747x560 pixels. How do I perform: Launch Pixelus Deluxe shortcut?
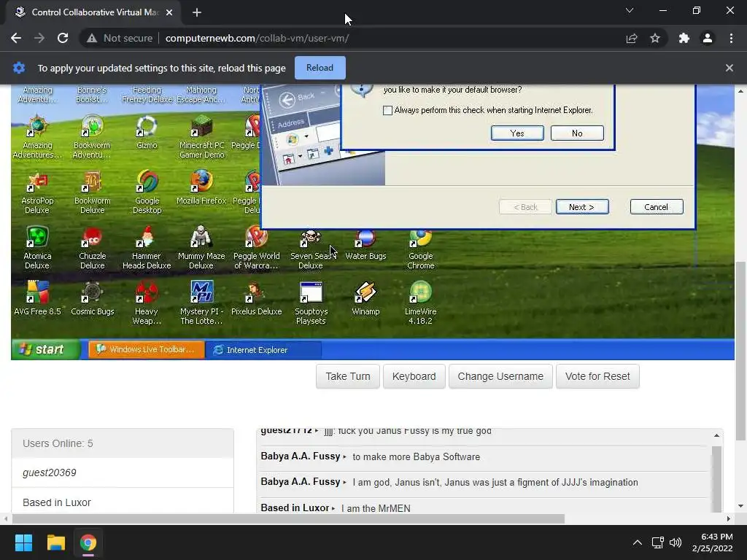click(256, 298)
